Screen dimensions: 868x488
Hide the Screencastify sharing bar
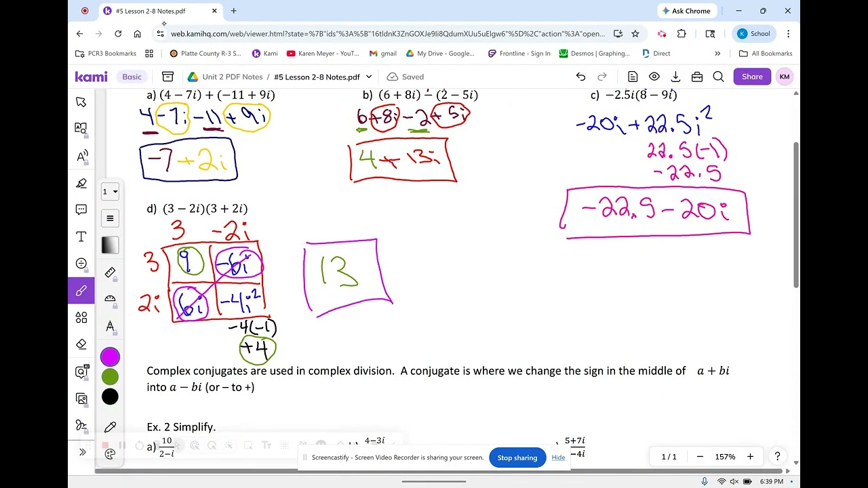[x=558, y=457]
